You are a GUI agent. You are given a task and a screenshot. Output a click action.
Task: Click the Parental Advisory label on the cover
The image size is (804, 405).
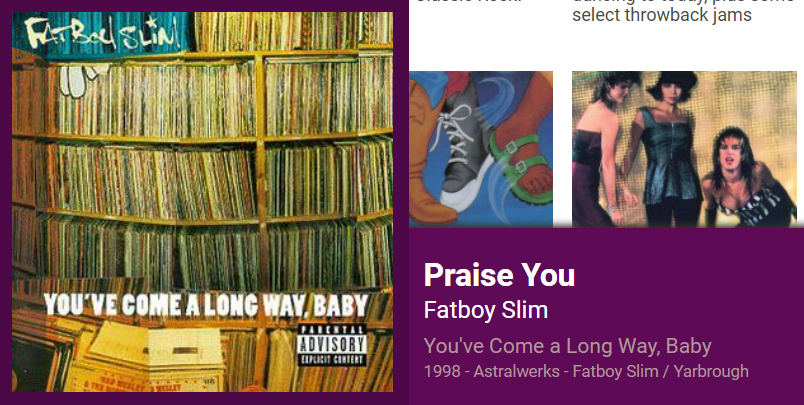point(332,345)
